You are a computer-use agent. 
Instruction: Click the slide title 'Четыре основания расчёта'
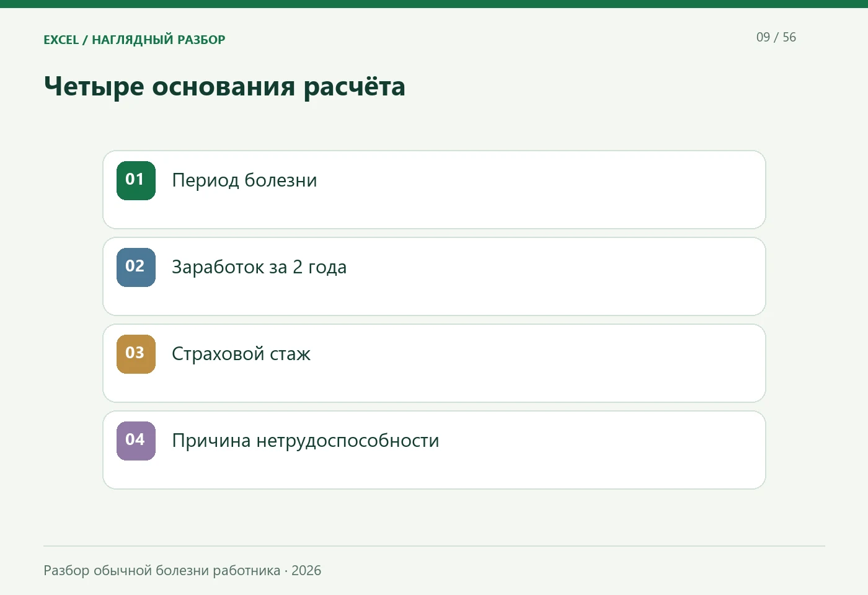tap(224, 87)
